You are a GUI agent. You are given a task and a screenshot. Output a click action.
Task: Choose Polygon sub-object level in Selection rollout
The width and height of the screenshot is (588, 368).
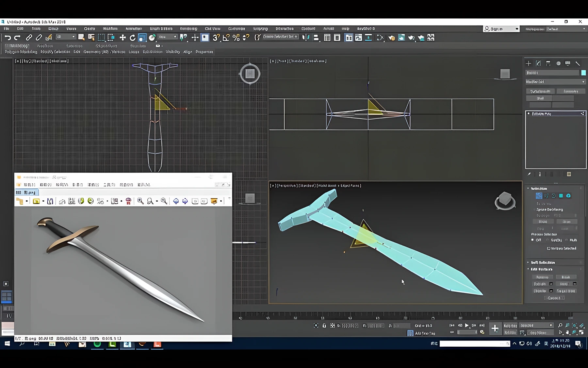[x=561, y=196]
